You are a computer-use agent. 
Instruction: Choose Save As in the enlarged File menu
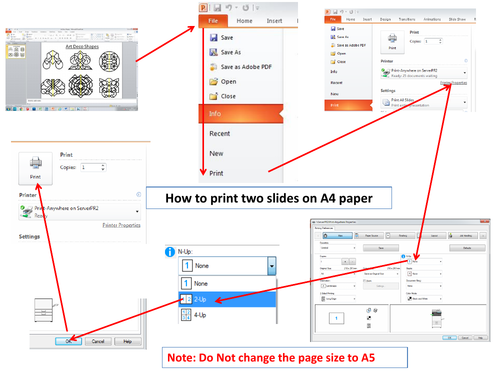point(225,52)
